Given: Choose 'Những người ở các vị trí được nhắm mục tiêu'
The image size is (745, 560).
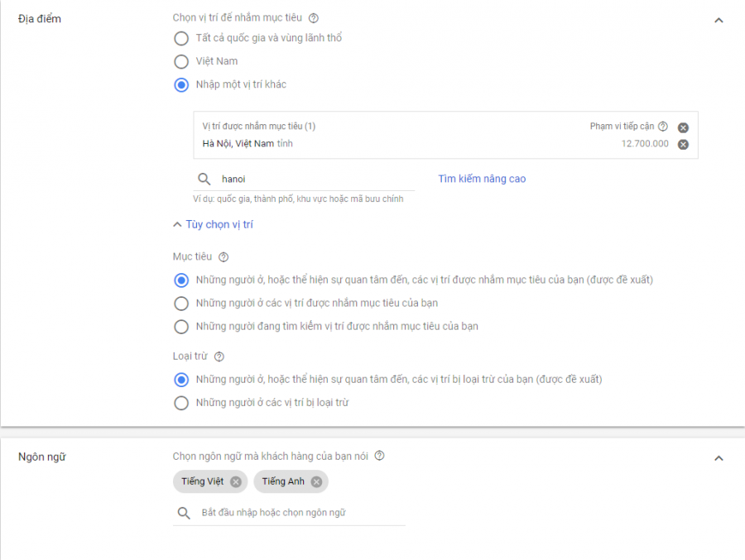Looking at the screenshot, I should pos(181,303).
